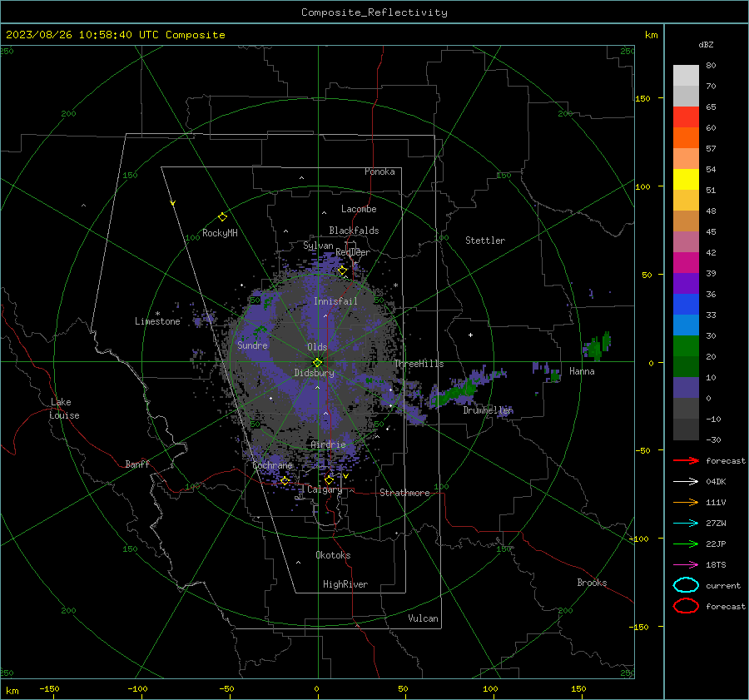Image resolution: width=749 pixels, height=700 pixels.
Task: Click the green storm echo northeast of Hanna
Action: [x=598, y=346]
